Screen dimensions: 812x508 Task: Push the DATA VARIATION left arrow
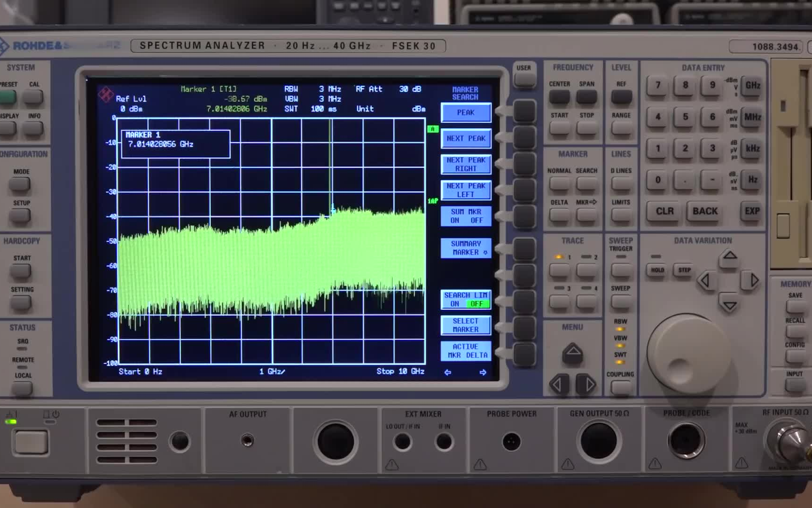click(x=706, y=281)
